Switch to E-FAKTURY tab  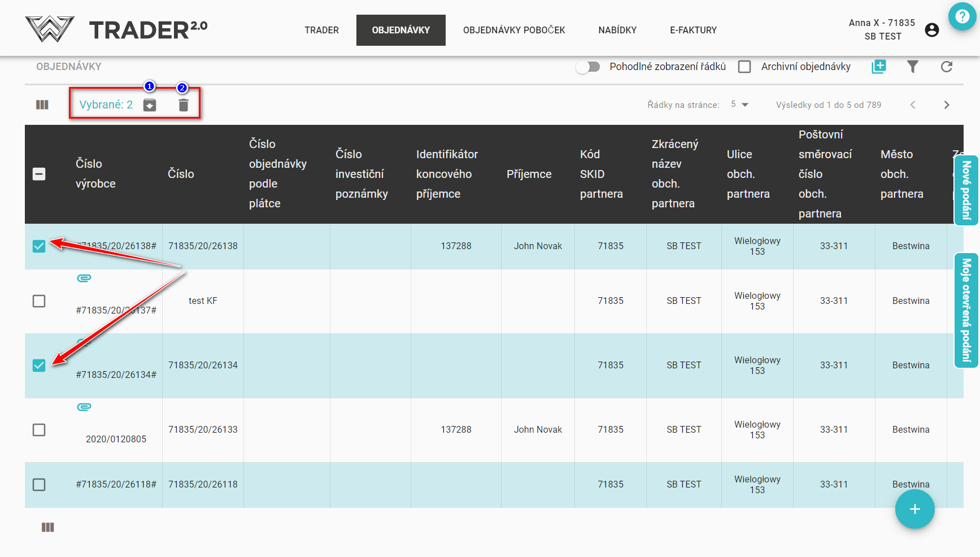click(693, 30)
